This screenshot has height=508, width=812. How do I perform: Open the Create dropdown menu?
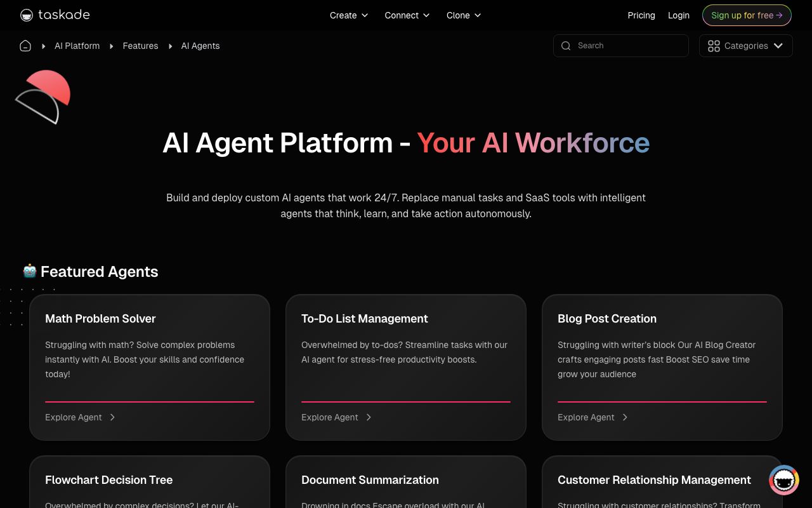tap(348, 15)
